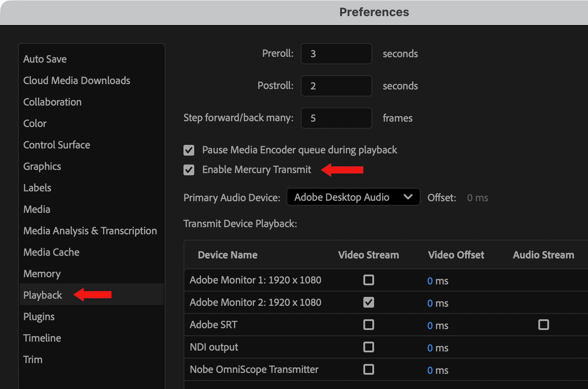Viewport: 588px width, 389px height.
Task: Enable video stream for Adobe Monitor 1
Action: coord(368,280)
